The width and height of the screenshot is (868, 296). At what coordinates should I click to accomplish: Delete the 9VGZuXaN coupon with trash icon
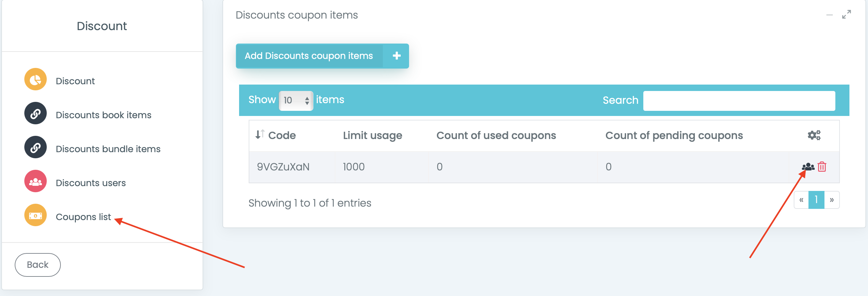(x=822, y=167)
